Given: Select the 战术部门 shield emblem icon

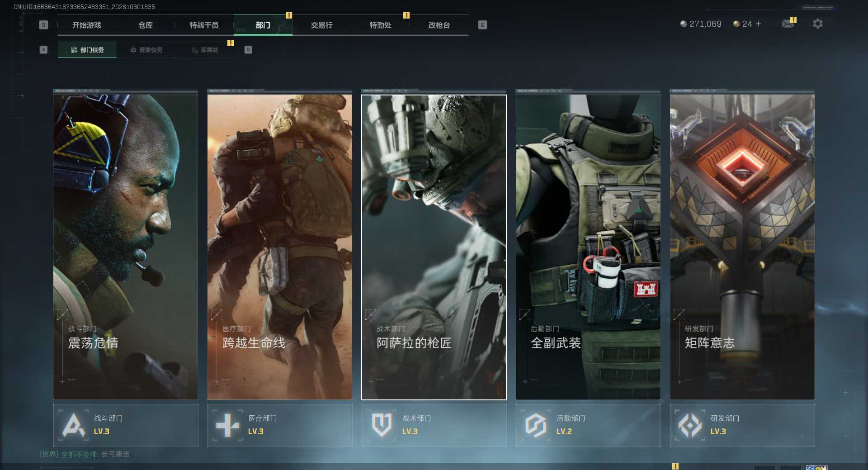Looking at the screenshot, I should [382, 425].
